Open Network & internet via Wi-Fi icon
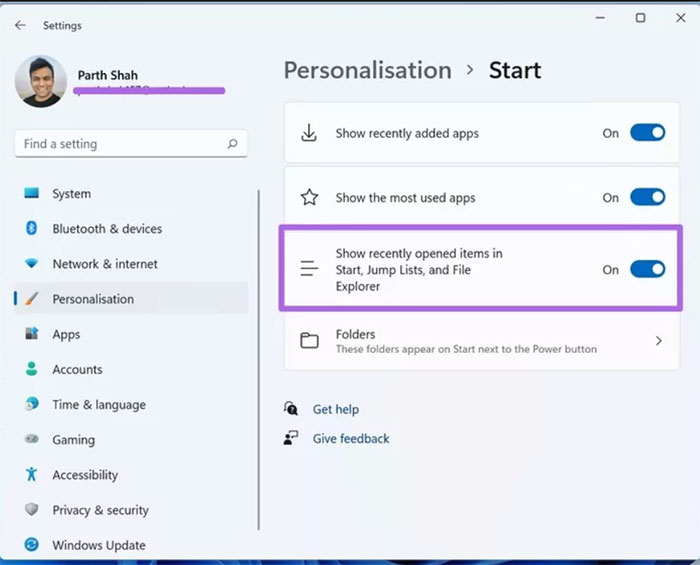 point(32,264)
